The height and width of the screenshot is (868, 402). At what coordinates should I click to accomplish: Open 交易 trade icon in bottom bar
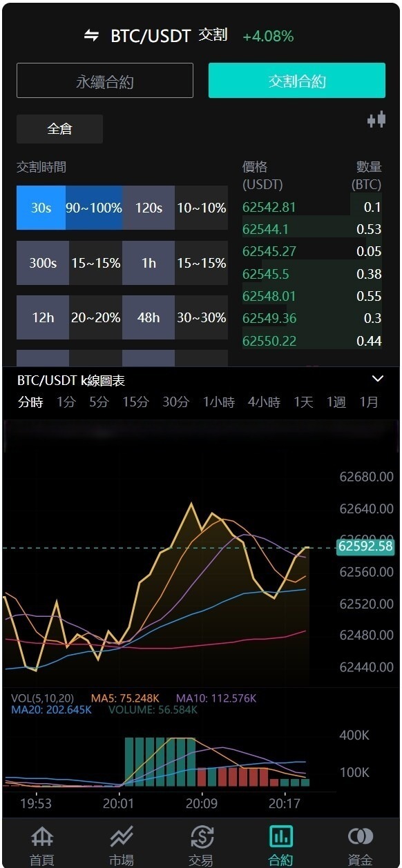point(201,845)
